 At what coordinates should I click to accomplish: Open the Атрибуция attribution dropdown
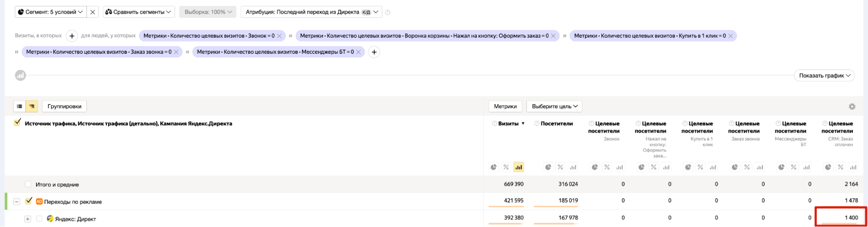(311, 12)
